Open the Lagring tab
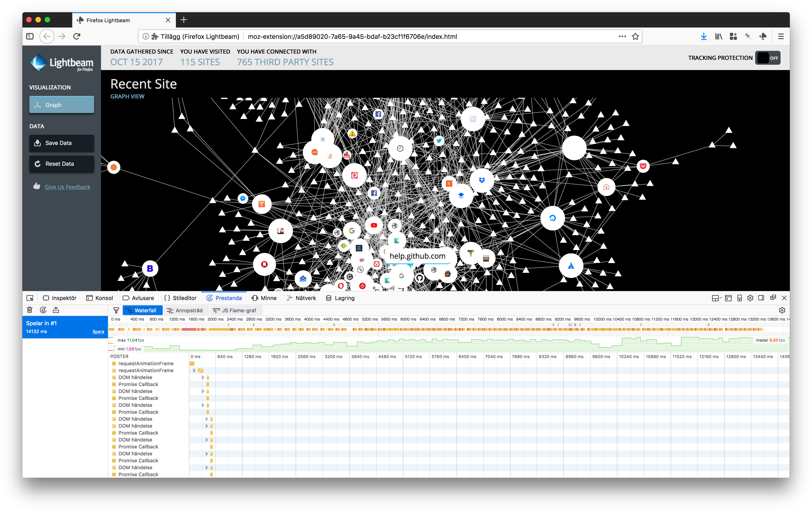The width and height of the screenshot is (812, 512). 340,298
